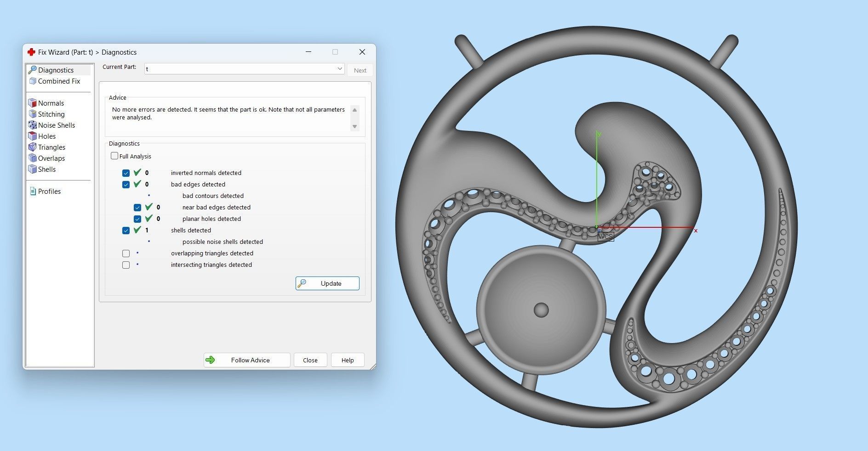The height and width of the screenshot is (451, 868).
Task: Click the "possible noise shells detected" text
Action: [x=223, y=242]
